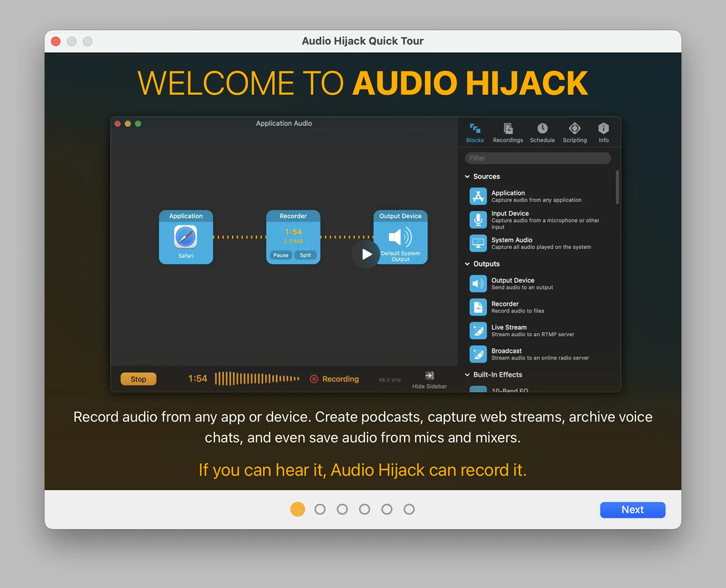This screenshot has height=588, width=726.
Task: Click the 'Capture all audio played on the system' text
Action: pos(541,247)
